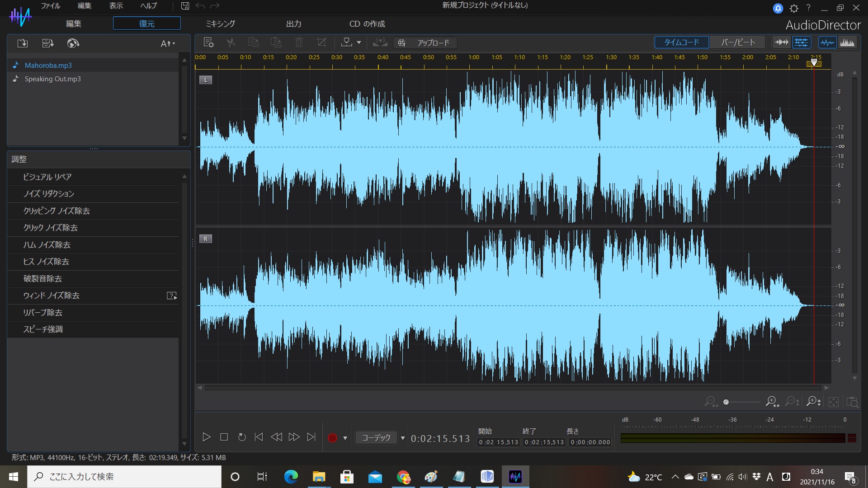Open the コーデック dropdown arrow
868x488 pixels.
(x=403, y=438)
